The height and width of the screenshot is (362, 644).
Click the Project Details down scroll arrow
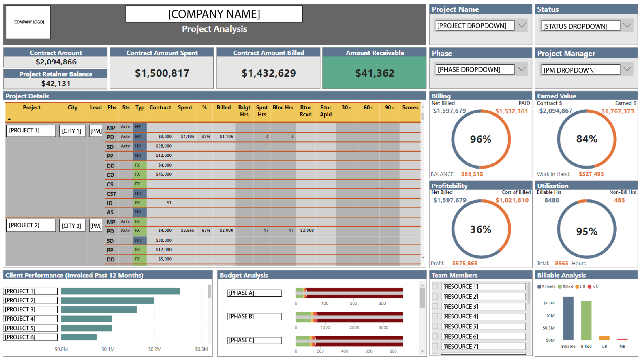click(423, 257)
